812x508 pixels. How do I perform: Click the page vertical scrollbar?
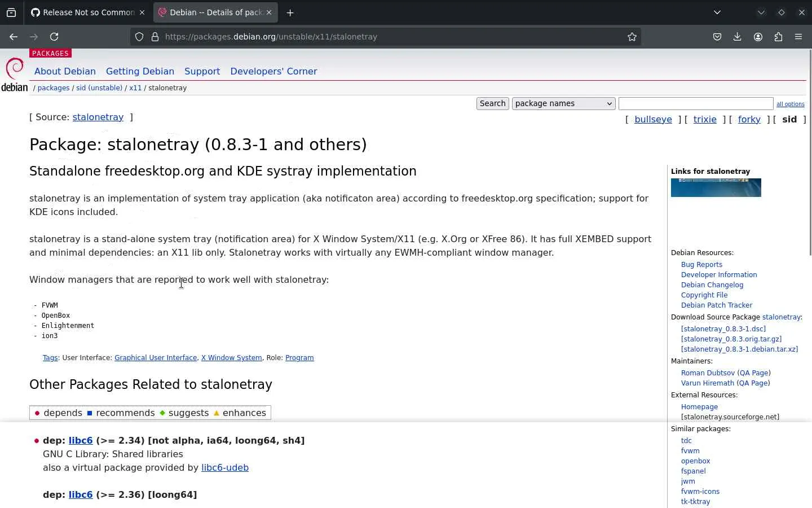pyautogui.click(x=810, y=152)
